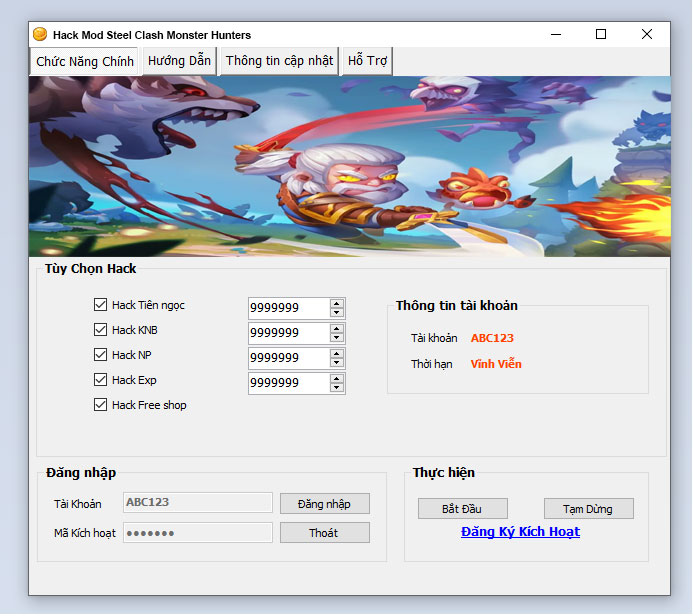
Task: Click the Bắt Đầu button
Action: pyautogui.click(x=463, y=509)
